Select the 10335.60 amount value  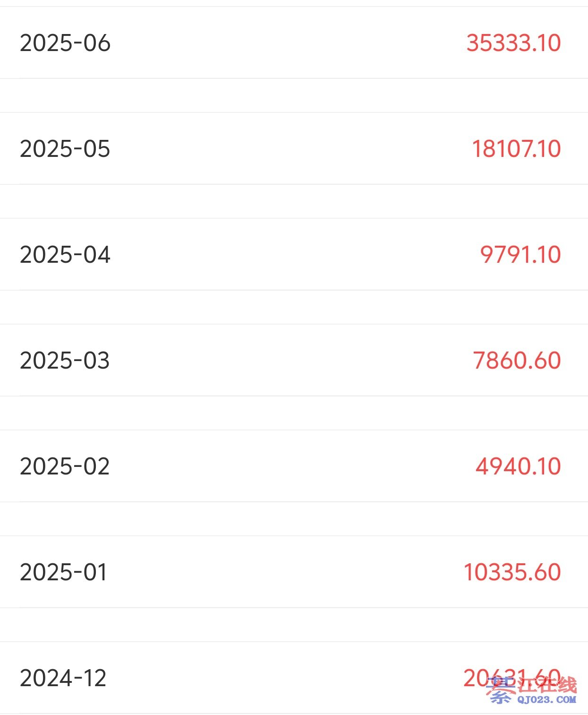[x=512, y=572]
